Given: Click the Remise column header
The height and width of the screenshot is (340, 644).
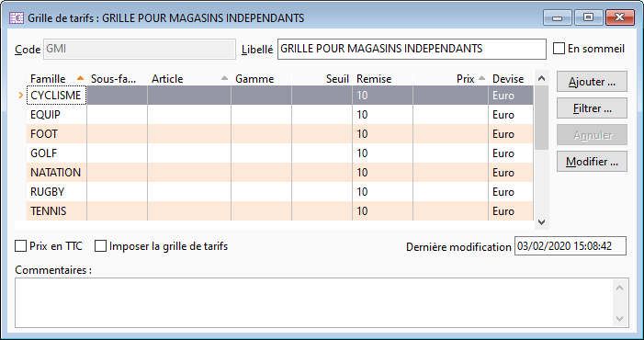Looking at the screenshot, I should pyautogui.click(x=383, y=78).
